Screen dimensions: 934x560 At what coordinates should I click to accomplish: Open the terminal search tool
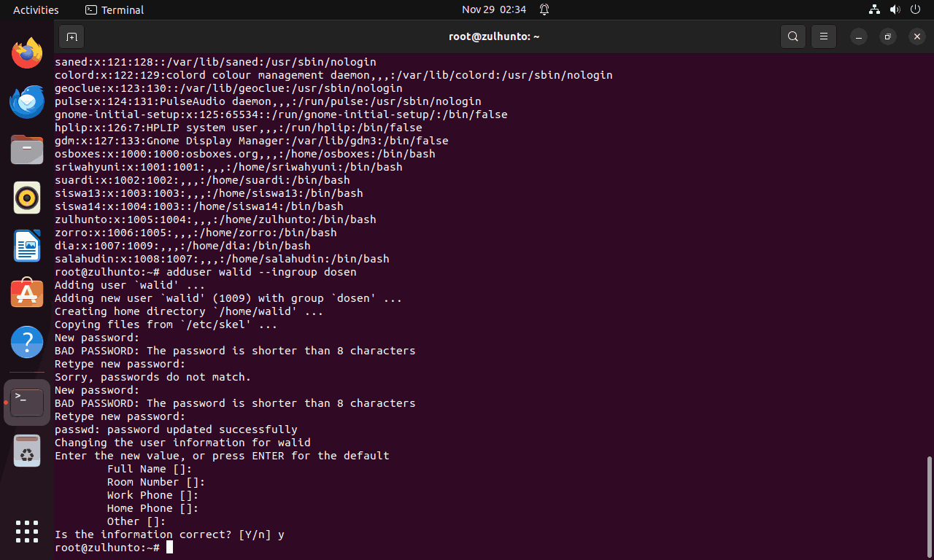tap(793, 36)
